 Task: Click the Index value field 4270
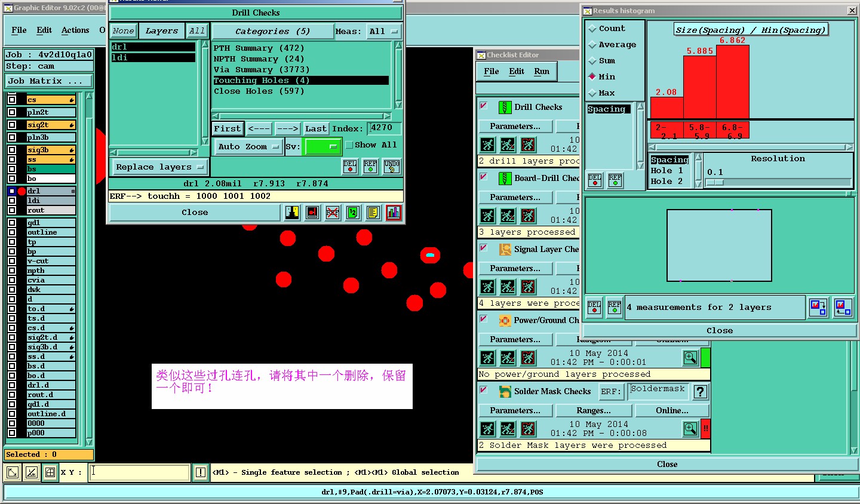point(384,128)
